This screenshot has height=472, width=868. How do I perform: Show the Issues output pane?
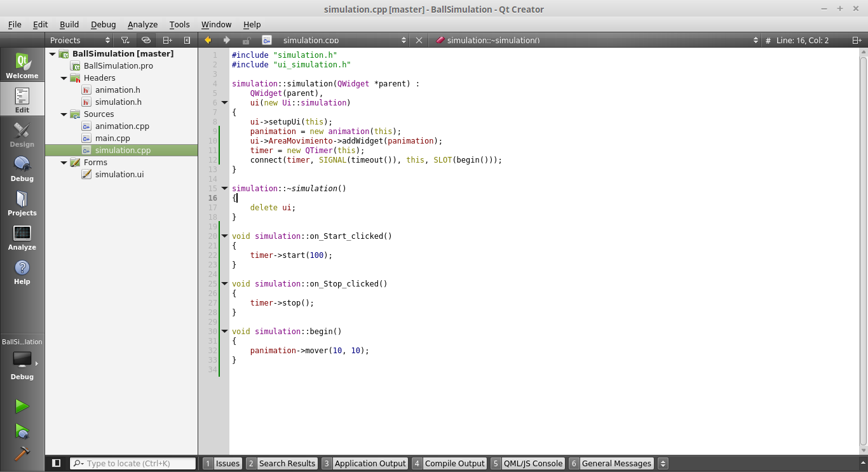coord(222,463)
